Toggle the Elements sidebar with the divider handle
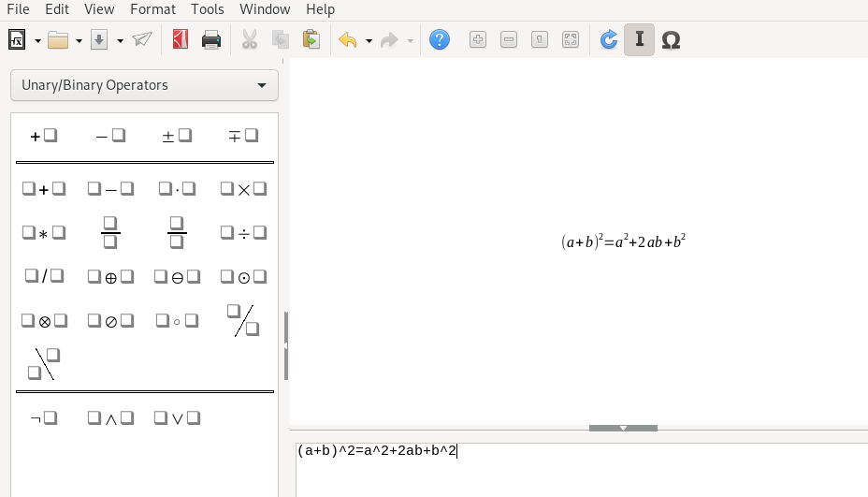The image size is (868, 497). [285, 346]
